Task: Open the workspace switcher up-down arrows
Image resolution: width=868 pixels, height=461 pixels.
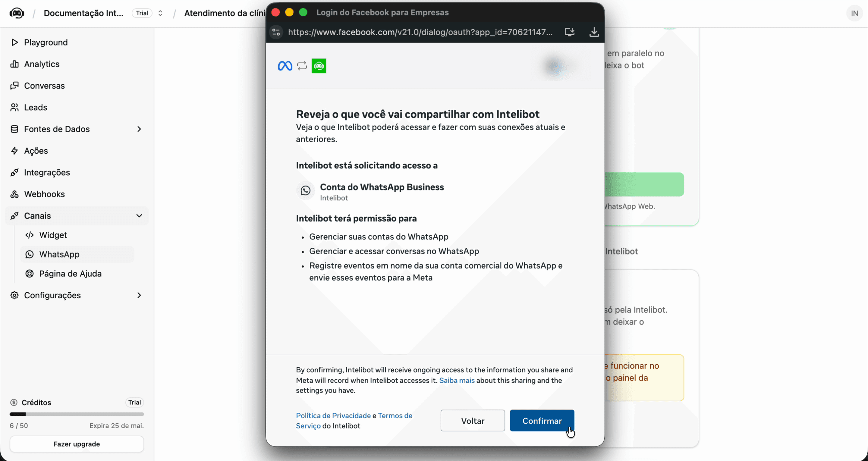Action: tap(160, 13)
